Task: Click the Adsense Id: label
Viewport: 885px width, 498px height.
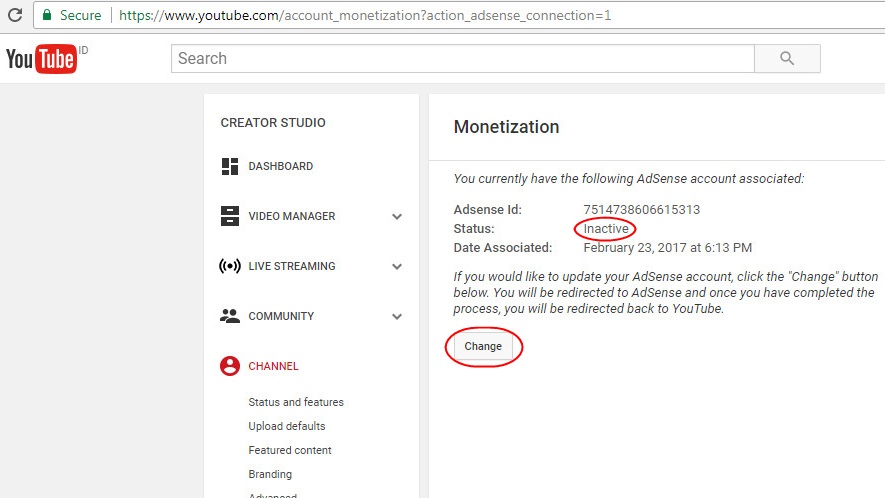Action: point(488,209)
